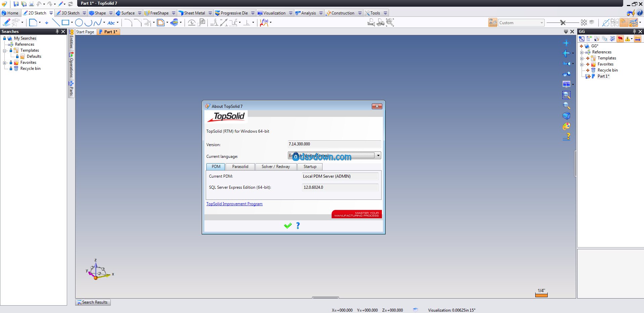Select Defaults in the Searches tree

click(34, 56)
